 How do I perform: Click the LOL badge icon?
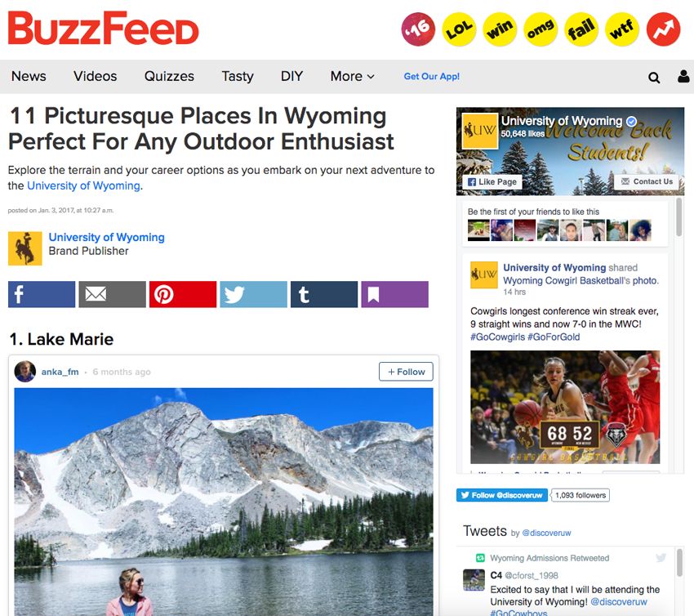point(459,29)
